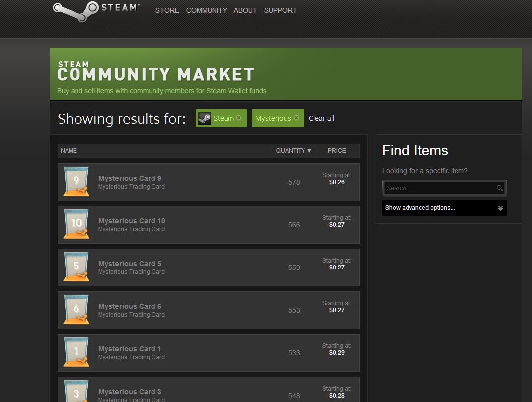Click the quantity value 559

(x=294, y=268)
